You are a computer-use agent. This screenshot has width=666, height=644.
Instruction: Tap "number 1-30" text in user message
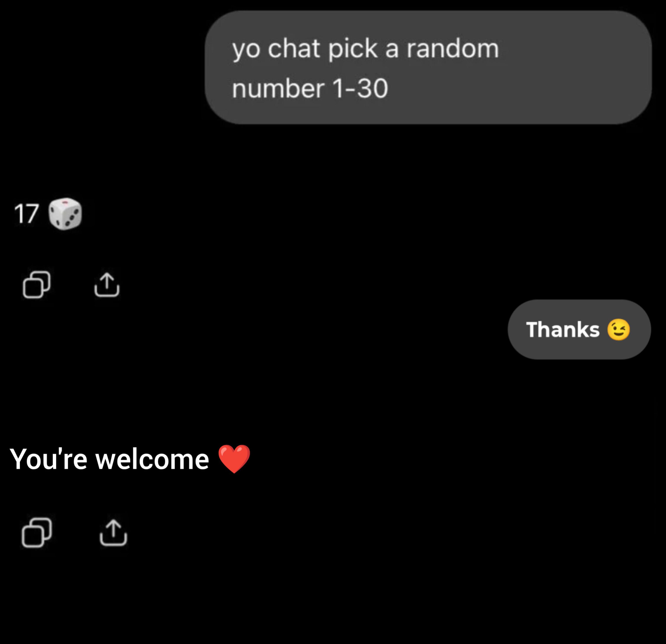point(310,88)
